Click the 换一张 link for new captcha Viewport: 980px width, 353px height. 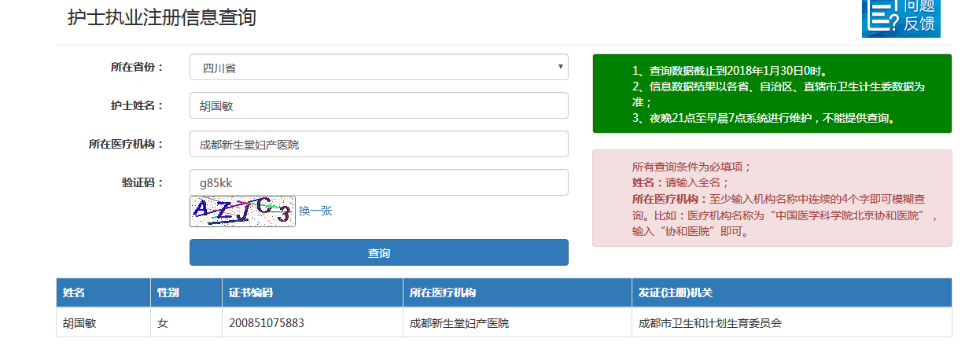(x=315, y=211)
